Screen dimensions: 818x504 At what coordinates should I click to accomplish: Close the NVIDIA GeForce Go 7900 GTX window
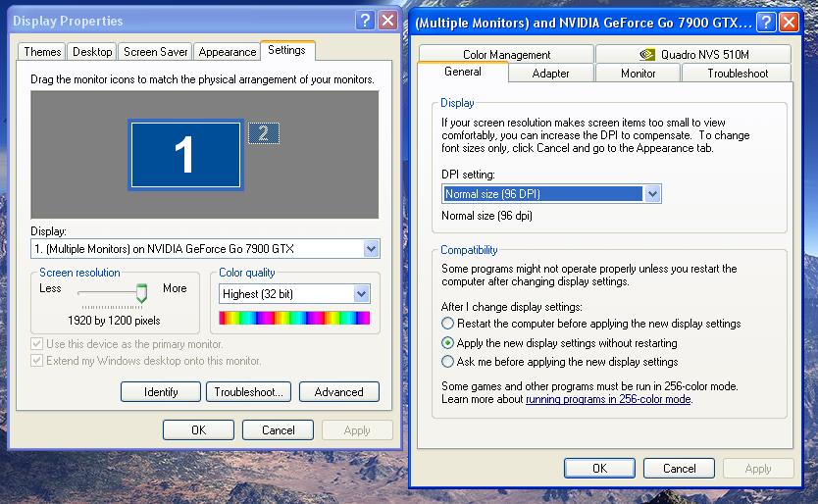[790, 23]
